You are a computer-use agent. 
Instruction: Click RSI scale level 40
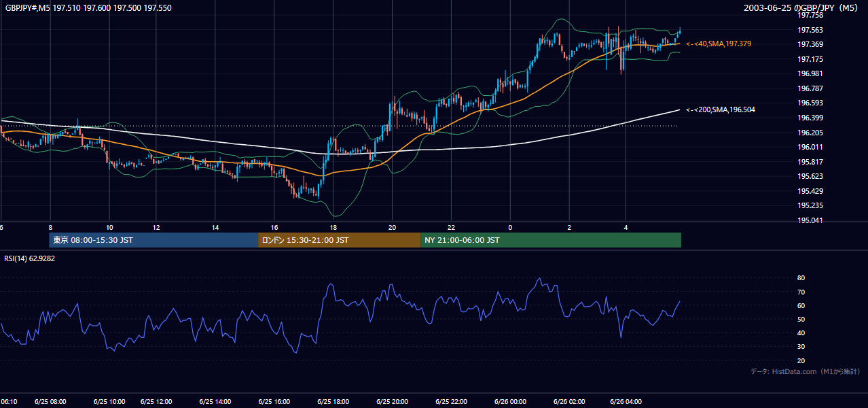click(801, 333)
